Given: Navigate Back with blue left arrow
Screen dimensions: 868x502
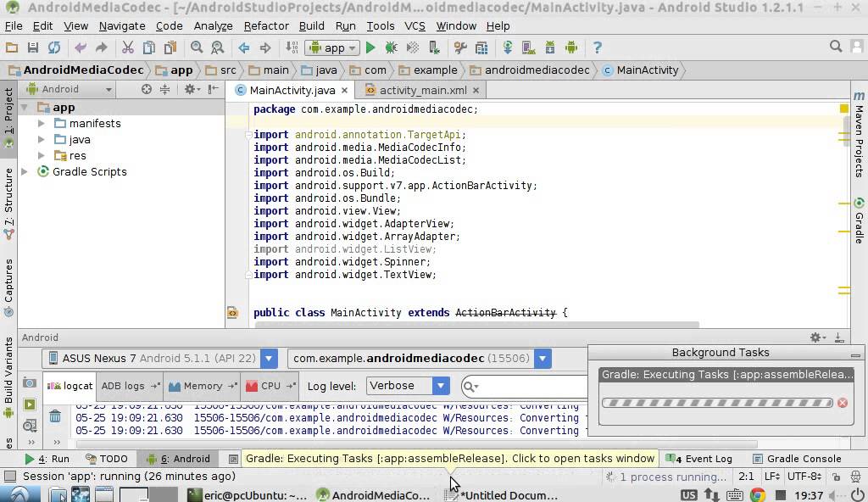Looking at the screenshot, I should click(244, 47).
